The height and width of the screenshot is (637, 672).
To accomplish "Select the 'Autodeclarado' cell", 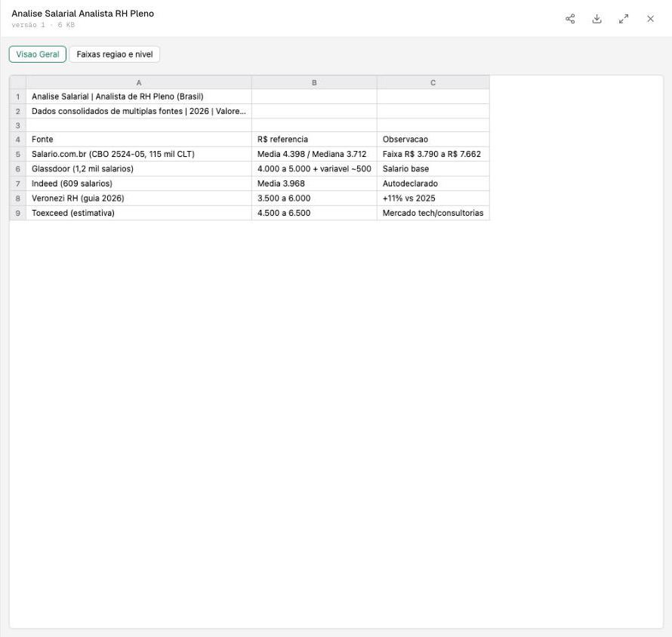I will point(433,183).
